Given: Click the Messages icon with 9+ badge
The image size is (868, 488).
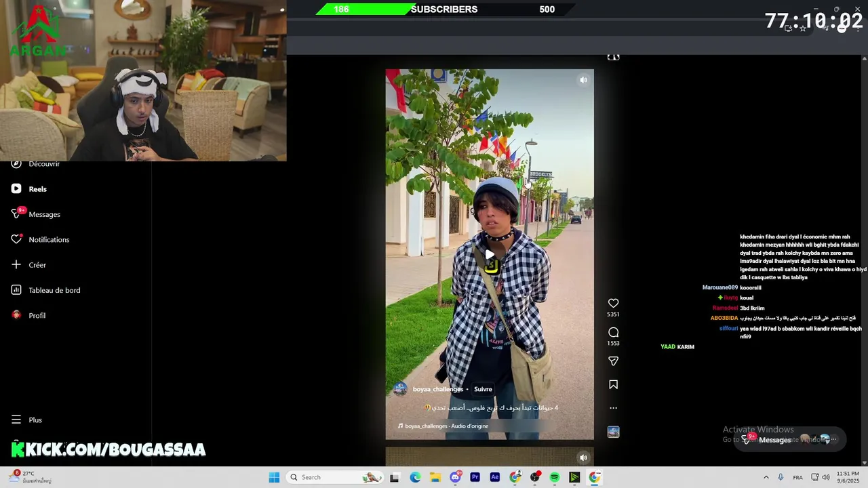Looking at the screenshot, I should coord(16,214).
